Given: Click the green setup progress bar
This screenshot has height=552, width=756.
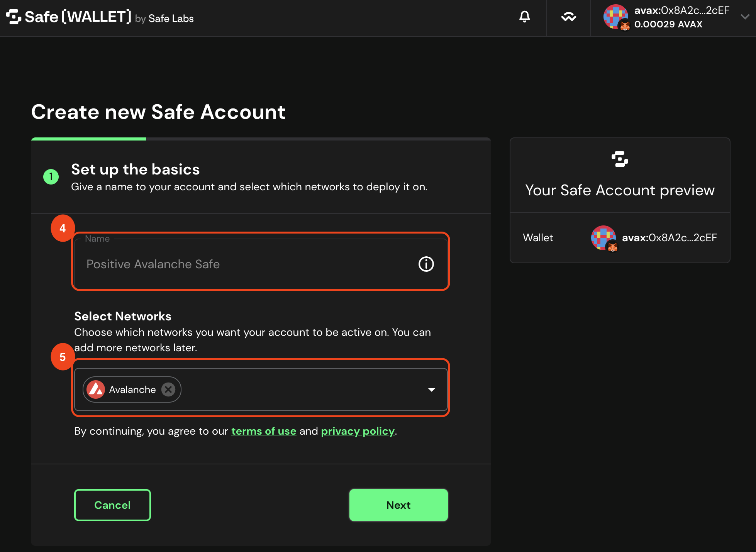Looking at the screenshot, I should click(88, 139).
